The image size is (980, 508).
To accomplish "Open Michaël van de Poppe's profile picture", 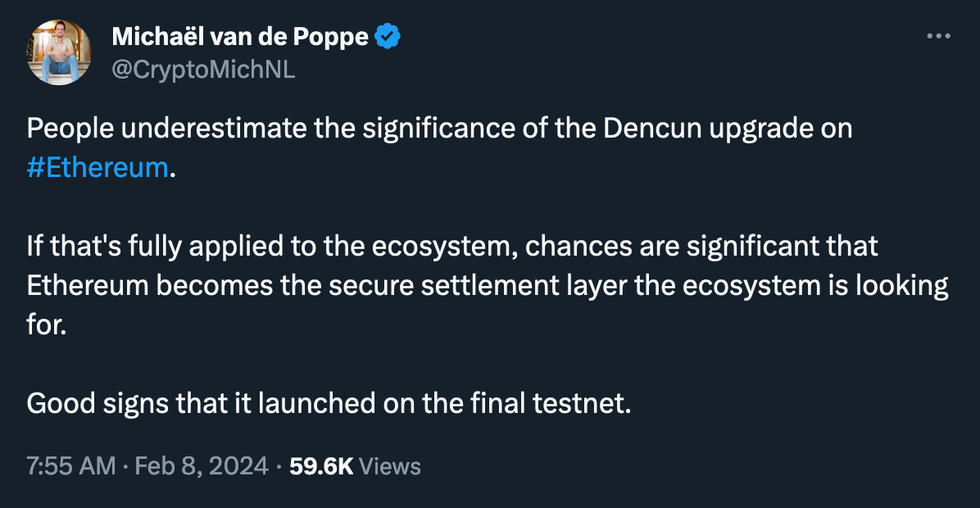I will 59,52.
